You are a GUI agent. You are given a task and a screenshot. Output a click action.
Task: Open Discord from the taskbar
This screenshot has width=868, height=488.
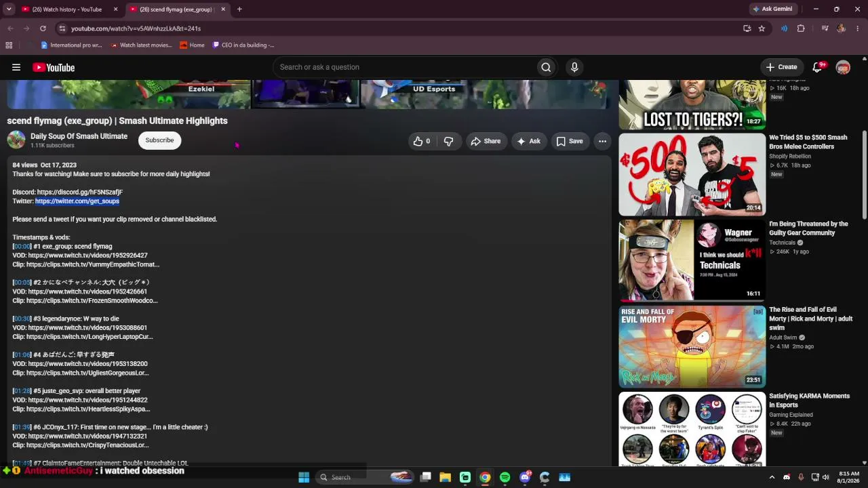[525, 477]
